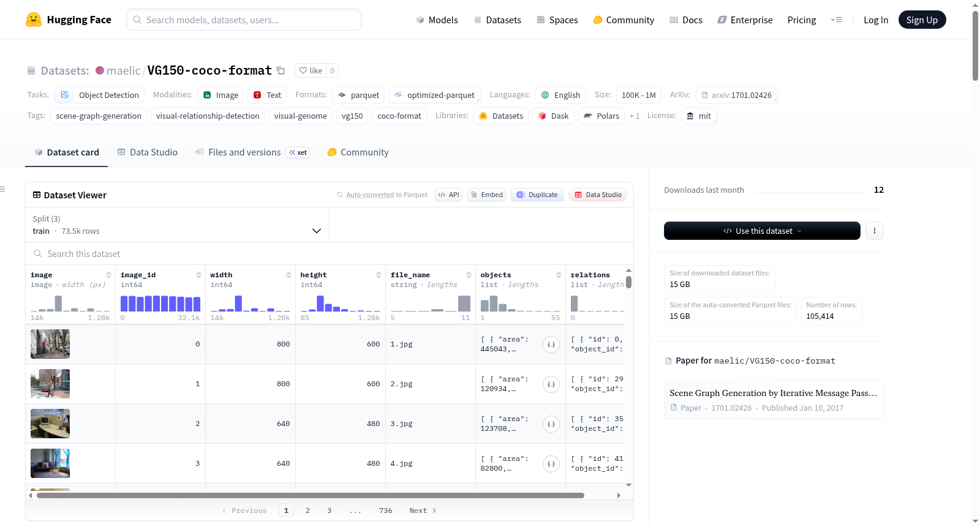This screenshot has height=527, width=980.
Task: Expand objects JSON in row 4.jpg
Action: (x=551, y=464)
